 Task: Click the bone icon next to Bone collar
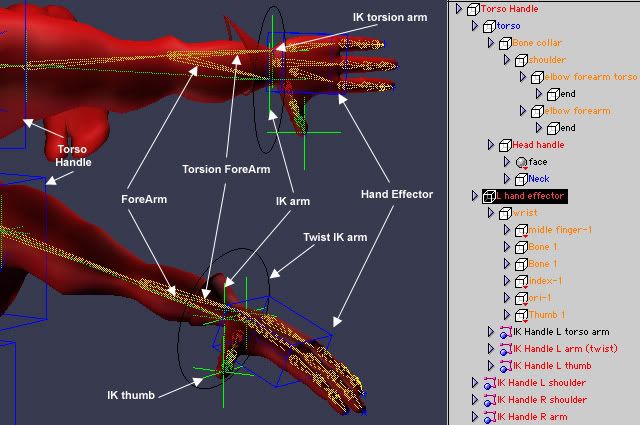pos(505,43)
